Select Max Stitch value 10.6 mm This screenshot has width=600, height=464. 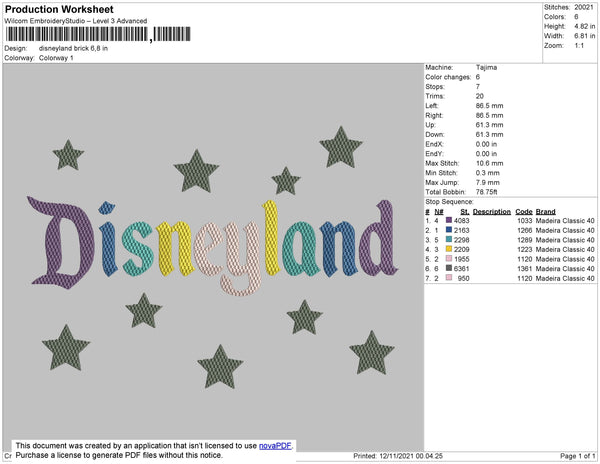click(x=489, y=163)
